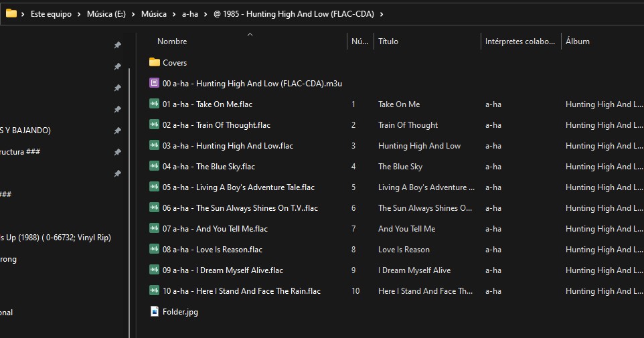This screenshot has height=338, width=644.
Task: Select file '09 a-ha - I Dream Myself Alive.flac'
Action: [223, 270]
